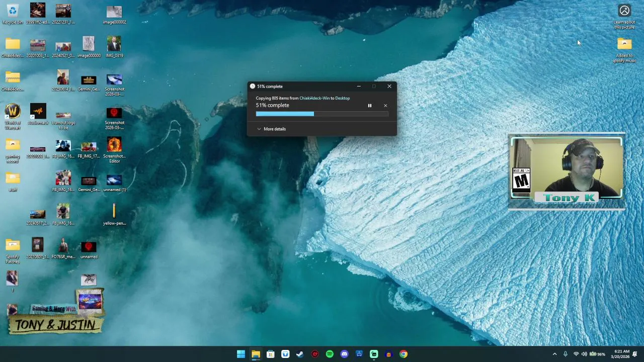The height and width of the screenshot is (362, 644).
Task: Pause the file copy operation
Action: [x=369, y=106]
